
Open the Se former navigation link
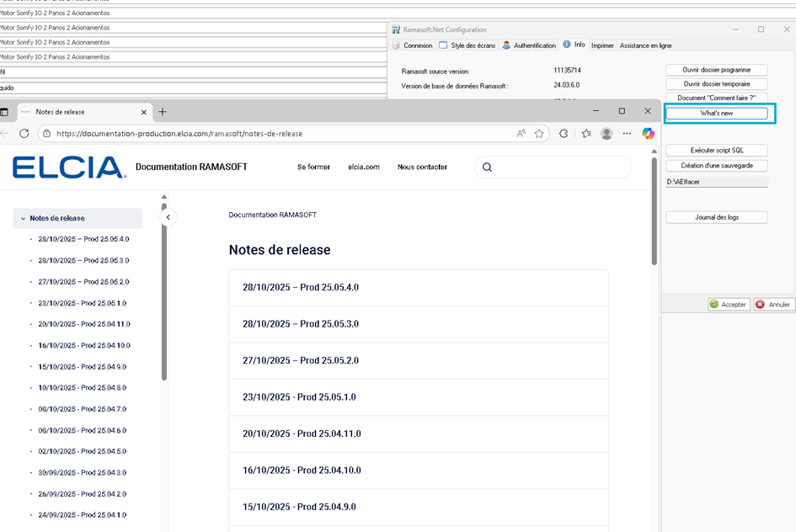tap(313, 167)
